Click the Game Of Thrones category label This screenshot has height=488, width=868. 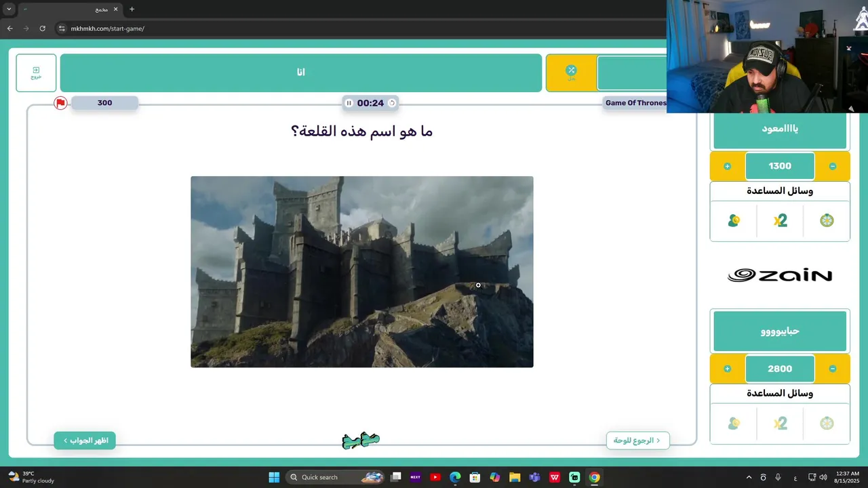635,103
